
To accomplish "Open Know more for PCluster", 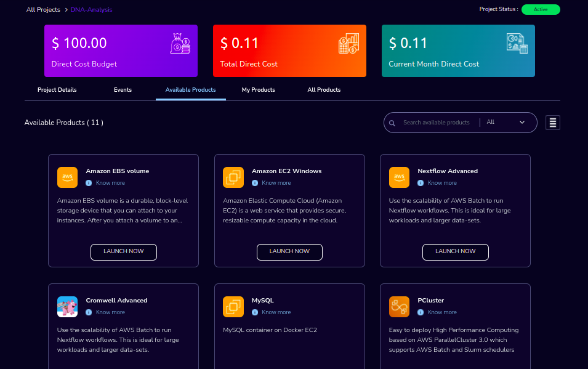I will pos(442,312).
